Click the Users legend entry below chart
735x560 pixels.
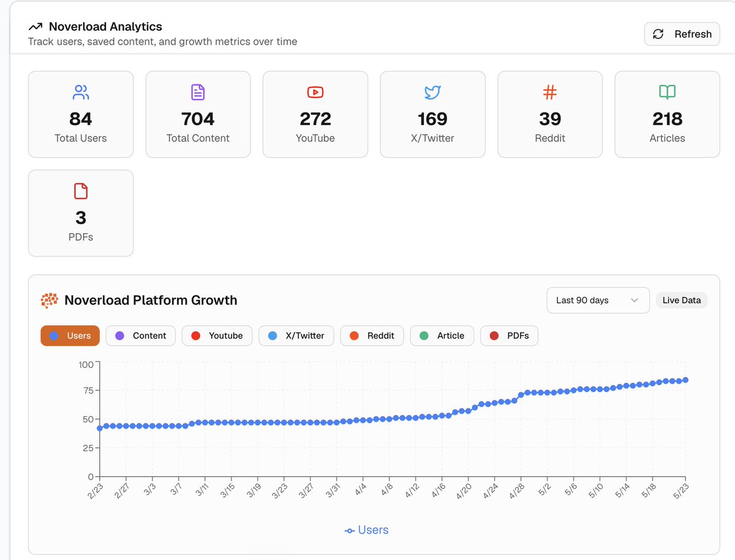tap(367, 530)
